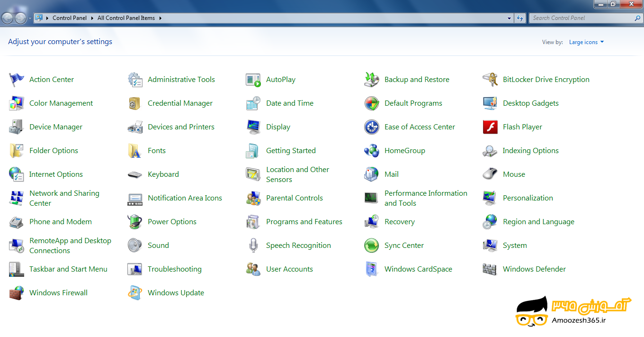Click the Desktop Gadgets icon

(x=490, y=103)
